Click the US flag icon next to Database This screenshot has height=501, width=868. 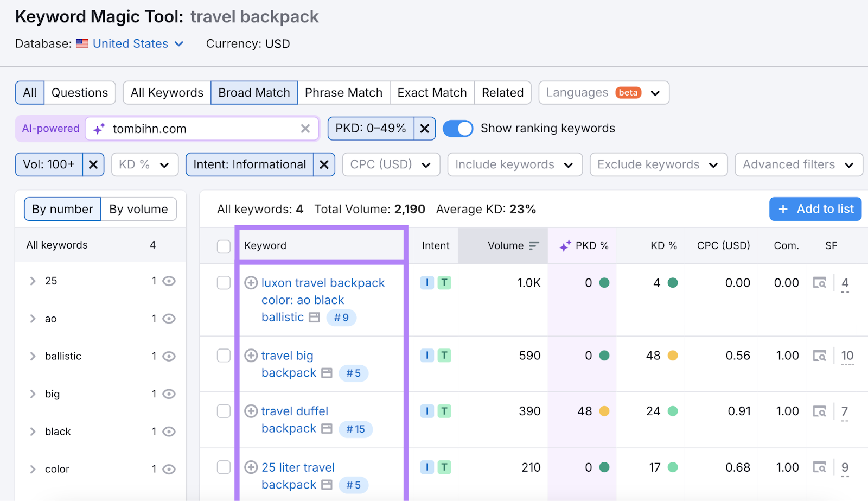tap(82, 43)
